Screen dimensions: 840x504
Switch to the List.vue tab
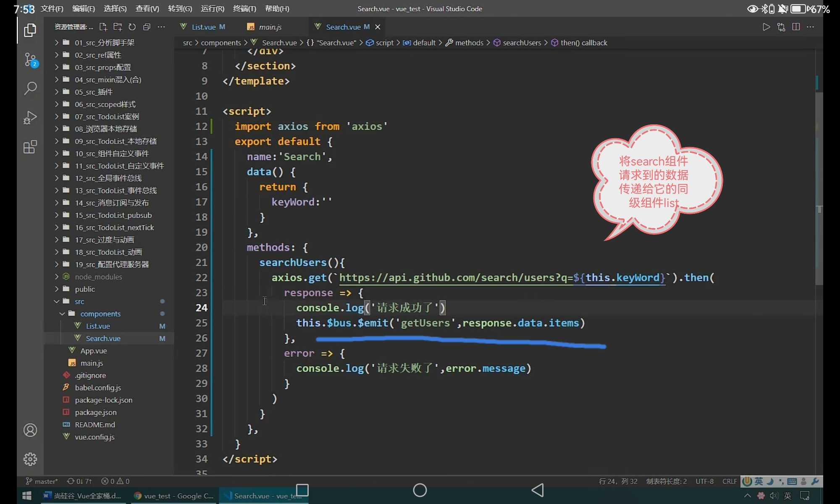[x=203, y=27]
